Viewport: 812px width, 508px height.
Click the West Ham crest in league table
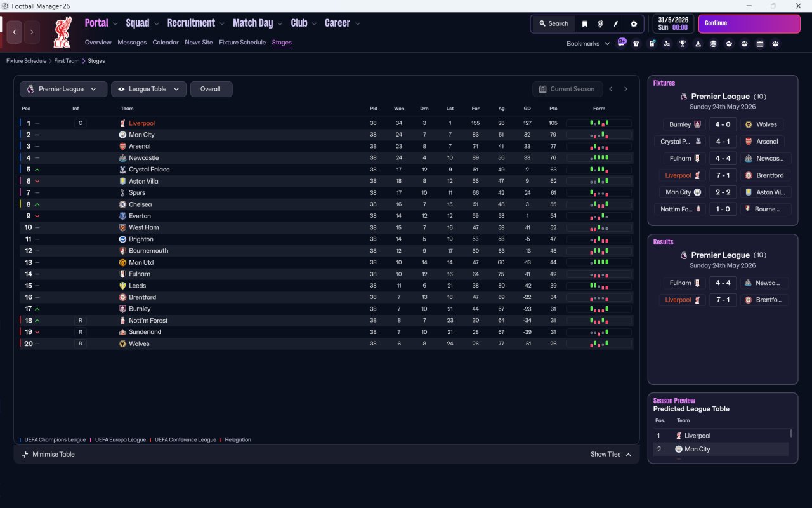click(x=122, y=227)
